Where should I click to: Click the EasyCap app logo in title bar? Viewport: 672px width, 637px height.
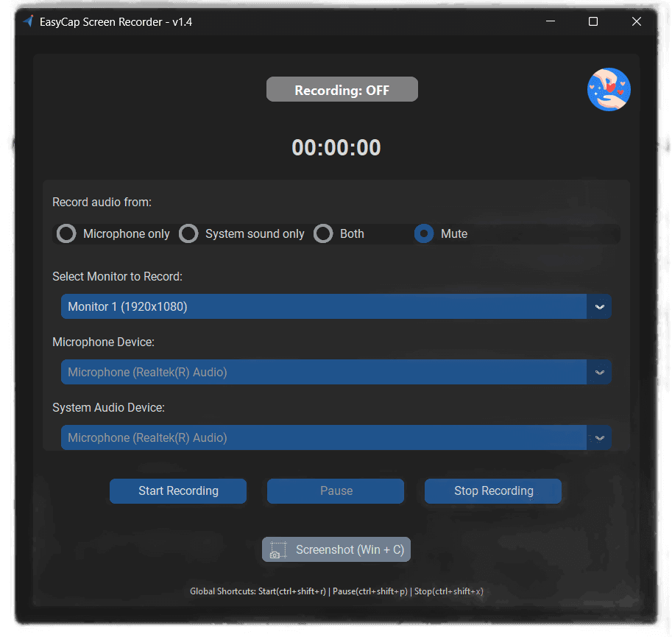(28, 21)
